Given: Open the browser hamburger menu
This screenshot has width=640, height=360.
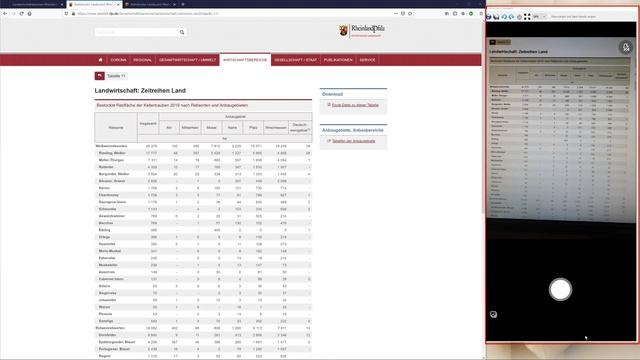Looking at the screenshot, I should pyautogui.click(x=481, y=13).
